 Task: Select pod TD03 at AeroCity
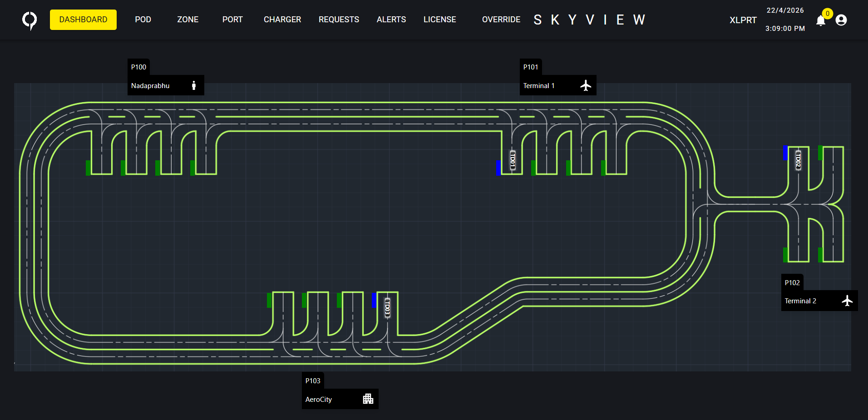click(x=387, y=308)
